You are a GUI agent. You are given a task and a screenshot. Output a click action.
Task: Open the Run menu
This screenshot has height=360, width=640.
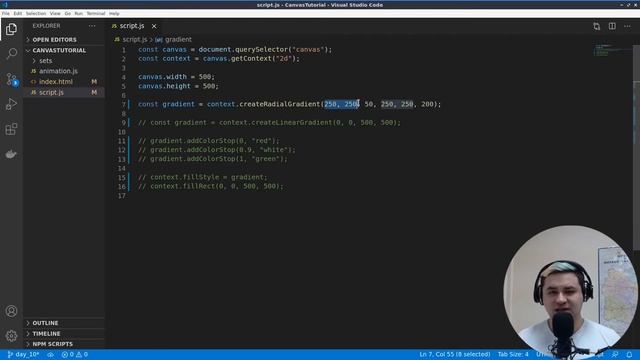coord(78,13)
